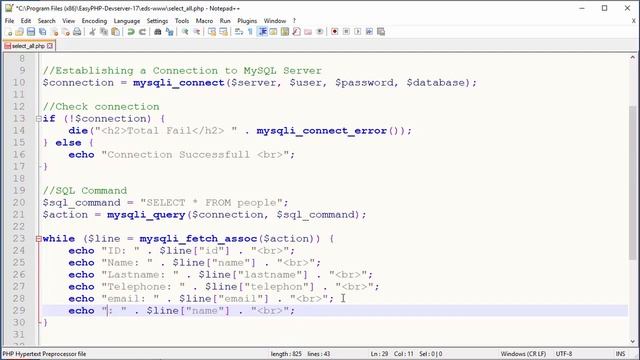Close the select_all.php tab with its X

pyautogui.click(x=50, y=46)
